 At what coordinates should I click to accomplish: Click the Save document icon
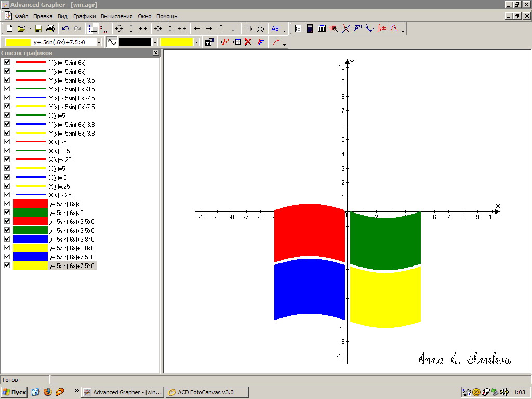pos(38,29)
